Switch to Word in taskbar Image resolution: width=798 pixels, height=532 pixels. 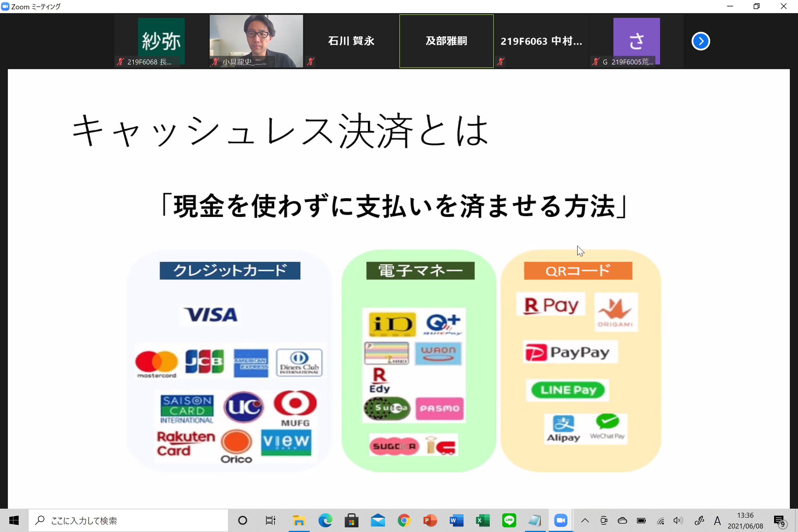pyautogui.click(x=456, y=520)
